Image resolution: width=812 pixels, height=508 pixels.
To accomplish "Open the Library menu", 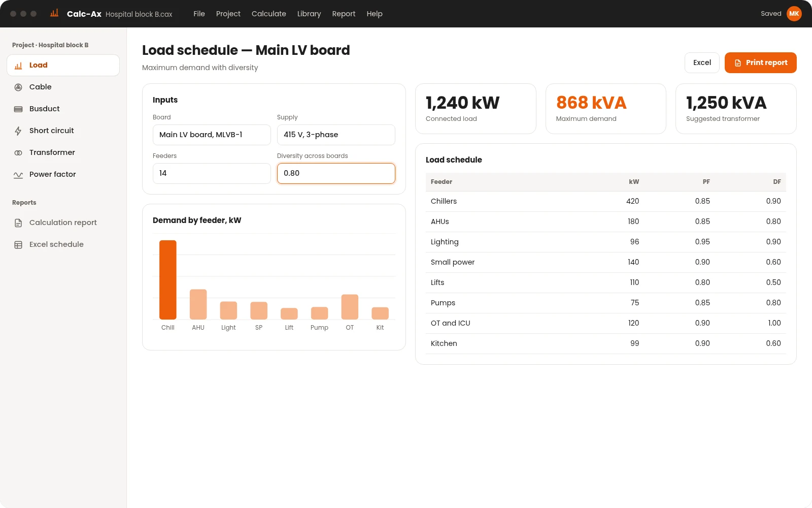I will click(309, 14).
